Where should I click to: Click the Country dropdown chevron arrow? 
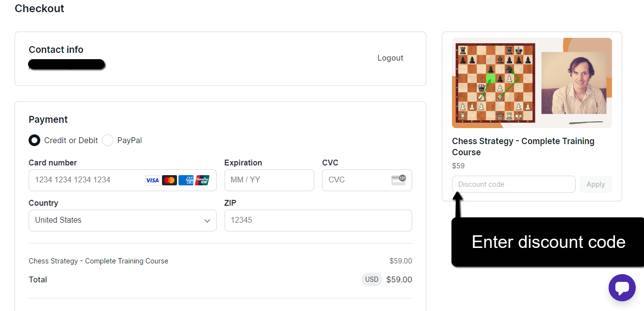(207, 221)
